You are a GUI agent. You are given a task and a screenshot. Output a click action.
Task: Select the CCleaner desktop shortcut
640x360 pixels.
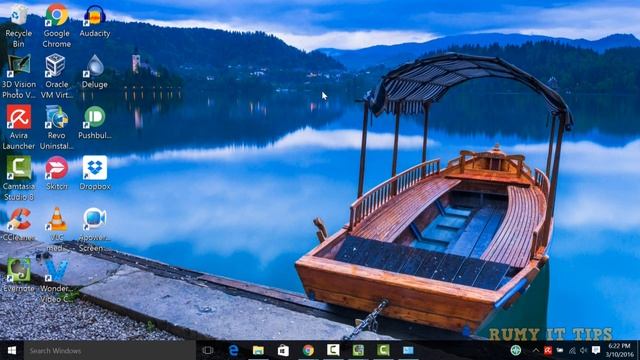[18, 224]
